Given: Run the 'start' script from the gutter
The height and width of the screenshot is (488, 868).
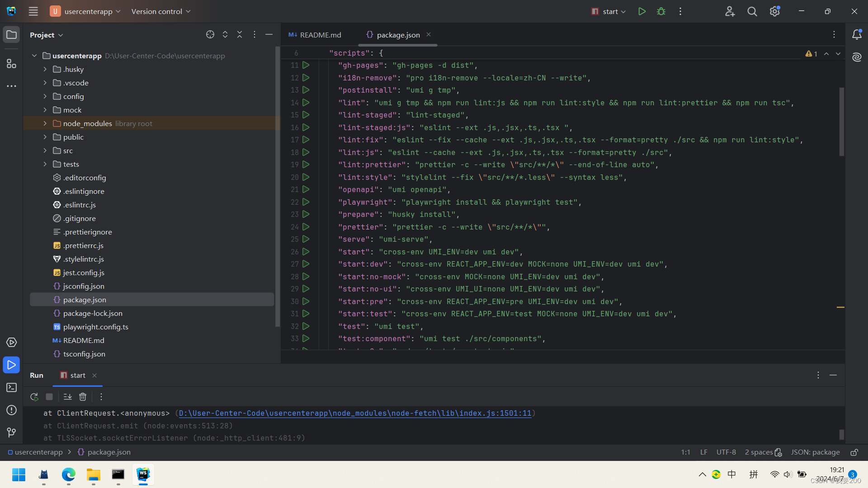Looking at the screenshot, I should point(306,252).
